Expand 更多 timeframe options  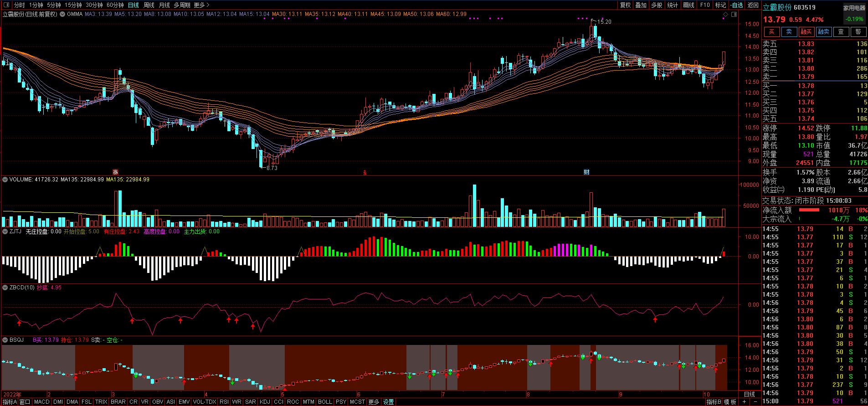[x=201, y=5]
